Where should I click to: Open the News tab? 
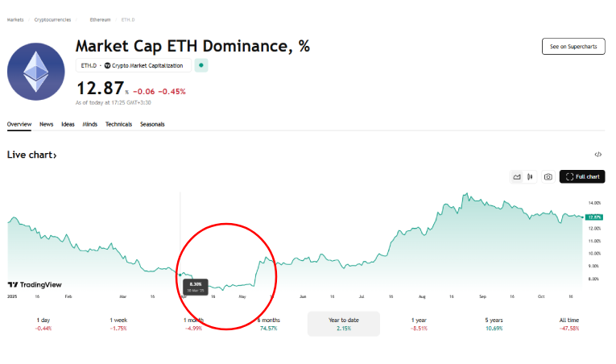pyautogui.click(x=46, y=124)
